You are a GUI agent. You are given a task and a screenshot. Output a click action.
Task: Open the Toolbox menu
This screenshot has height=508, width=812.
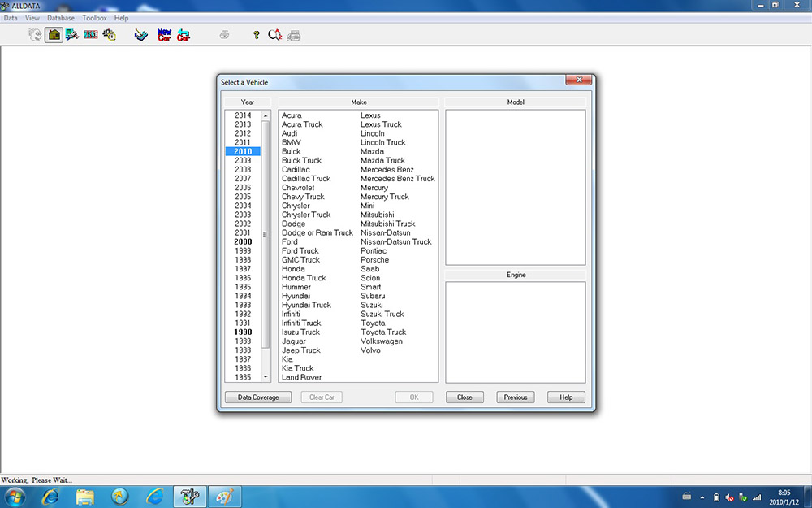point(94,18)
